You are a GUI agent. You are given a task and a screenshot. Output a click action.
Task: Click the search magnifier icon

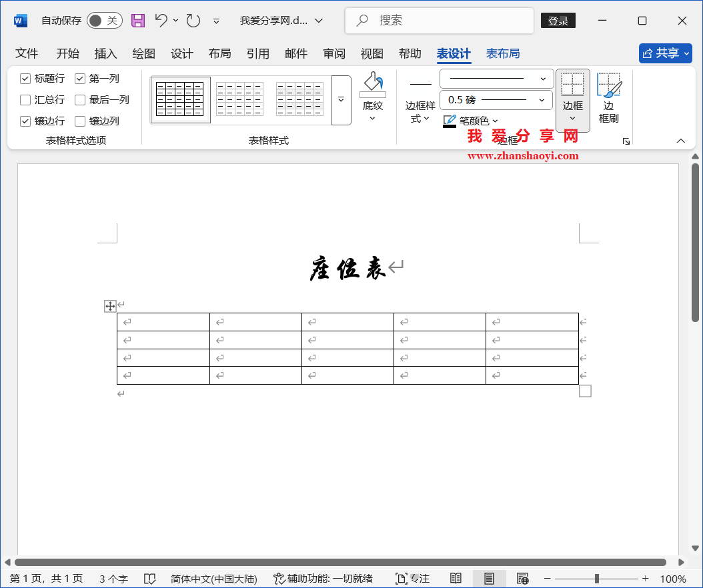[x=362, y=20]
